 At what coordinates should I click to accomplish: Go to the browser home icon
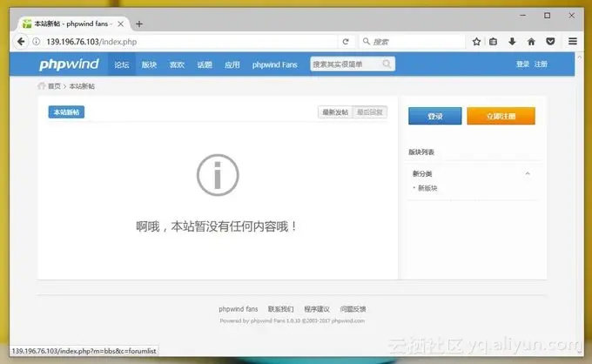coord(531,42)
